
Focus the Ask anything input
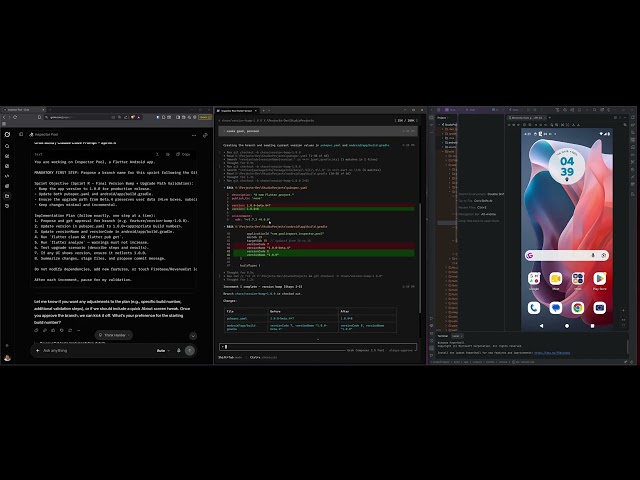98,351
